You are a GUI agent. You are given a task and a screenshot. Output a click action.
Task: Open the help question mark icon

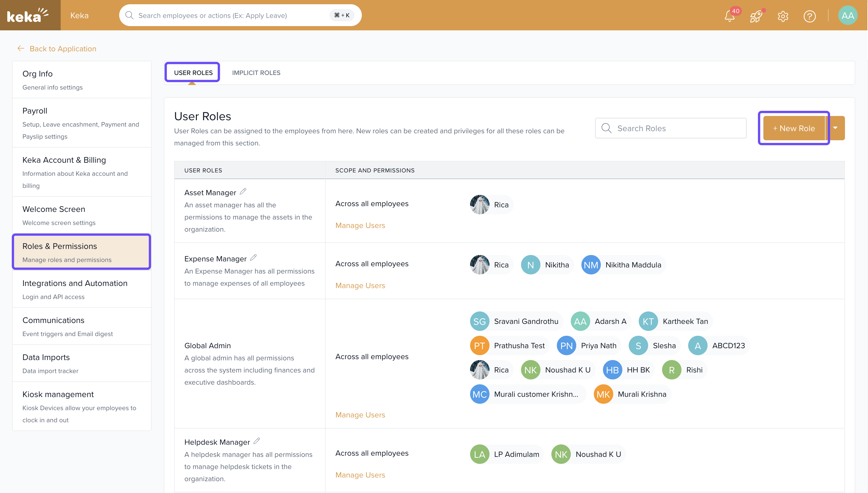click(x=809, y=16)
